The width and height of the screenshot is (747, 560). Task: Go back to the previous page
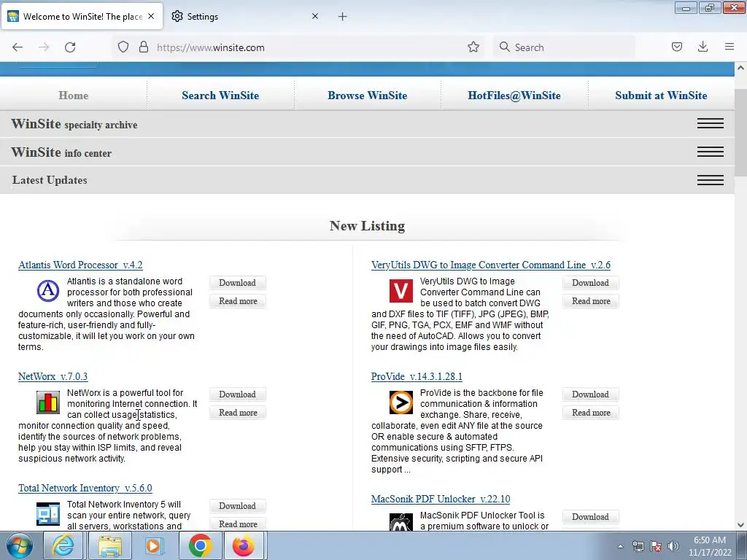point(18,47)
